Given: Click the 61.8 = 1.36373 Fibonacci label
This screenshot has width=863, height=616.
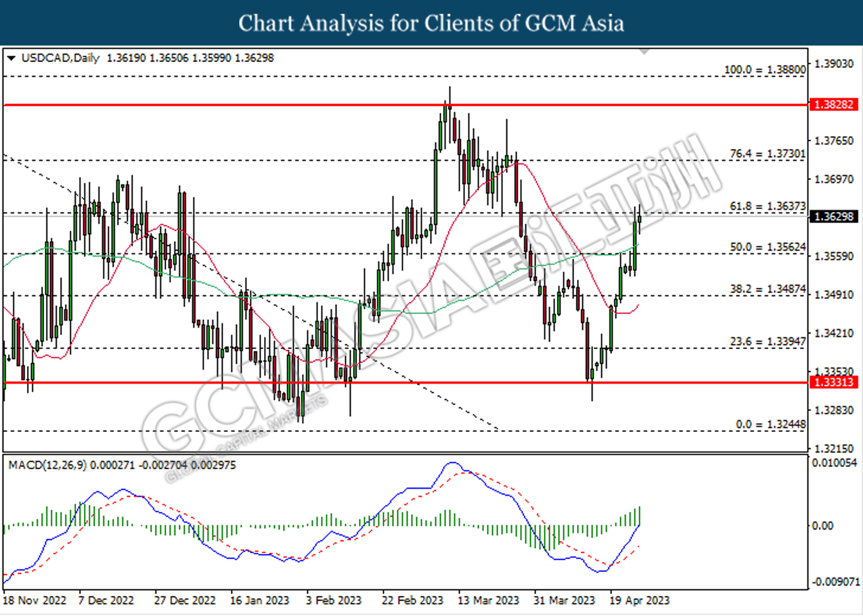Looking at the screenshot, I should (767, 206).
